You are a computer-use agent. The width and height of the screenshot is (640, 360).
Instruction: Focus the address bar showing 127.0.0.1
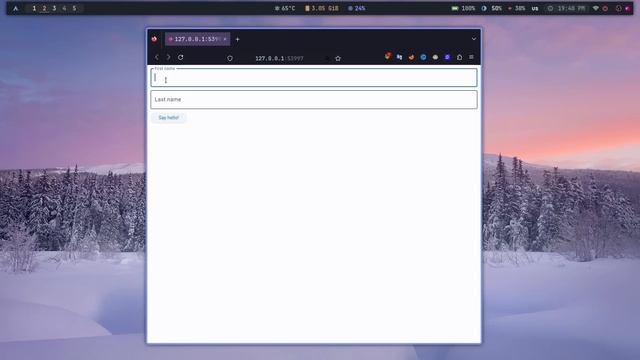point(279,58)
